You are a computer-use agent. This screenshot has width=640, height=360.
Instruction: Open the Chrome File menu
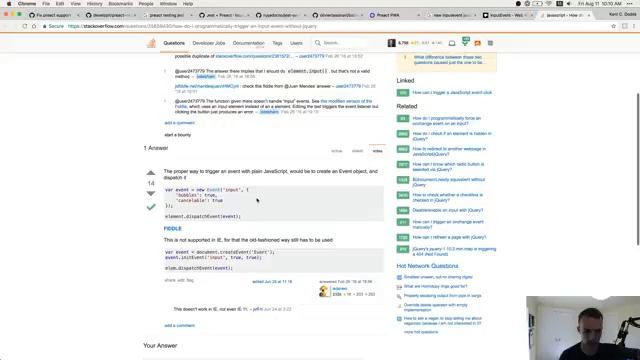46,4
